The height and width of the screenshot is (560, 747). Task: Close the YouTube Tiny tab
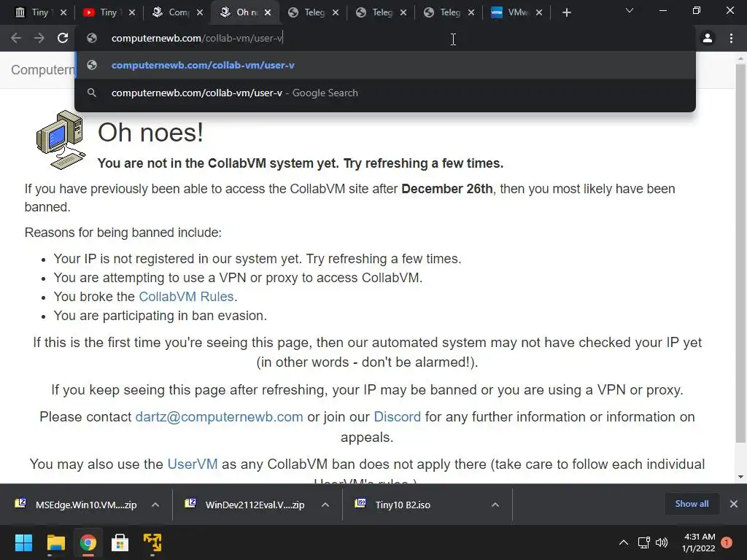point(131,13)
